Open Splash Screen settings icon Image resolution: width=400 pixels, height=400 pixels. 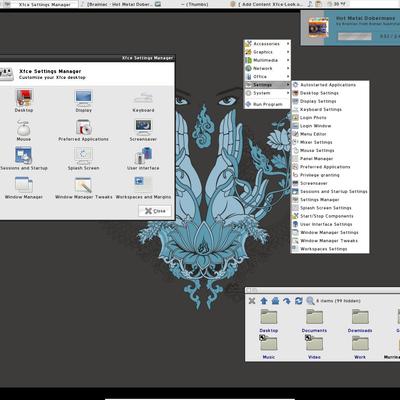[83, 159]
